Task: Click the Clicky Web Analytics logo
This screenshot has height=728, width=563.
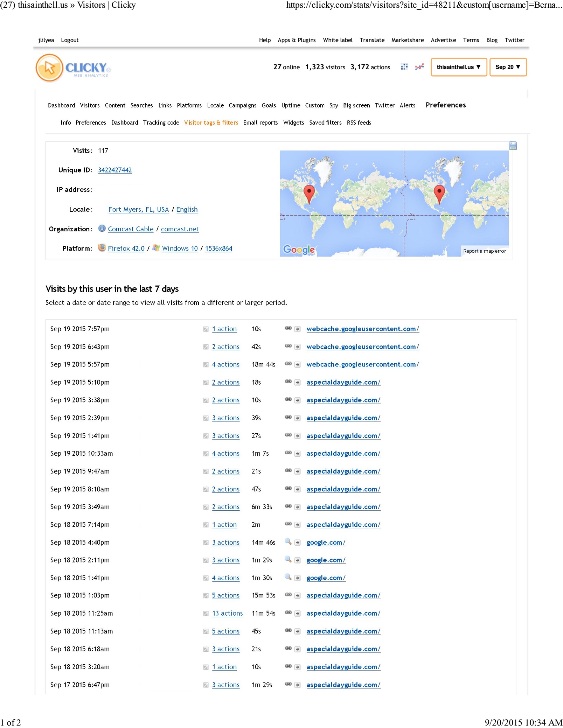Action: coord(74,68)
